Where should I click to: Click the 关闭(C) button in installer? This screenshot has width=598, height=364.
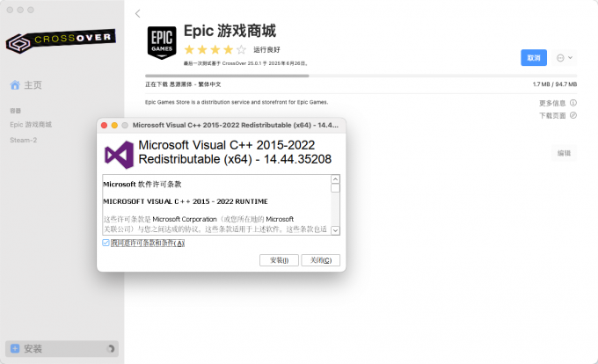pos(321,260)
